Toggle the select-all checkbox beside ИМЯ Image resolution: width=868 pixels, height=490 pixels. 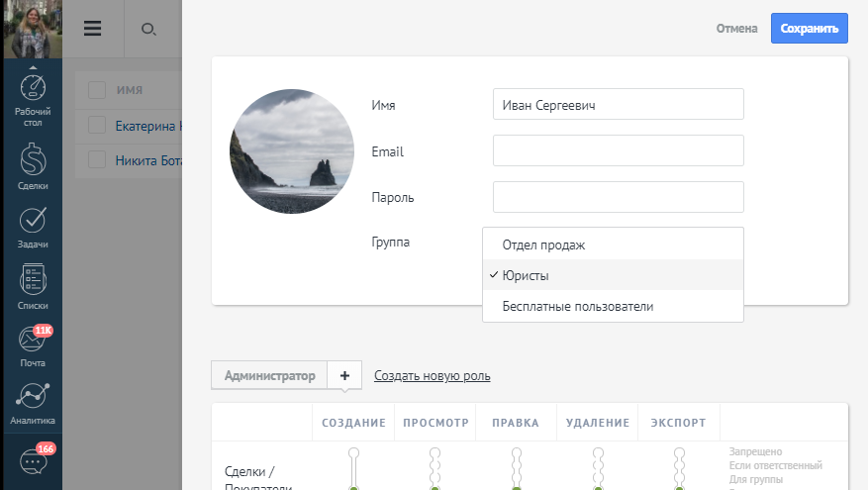click(x=97, y=90)
